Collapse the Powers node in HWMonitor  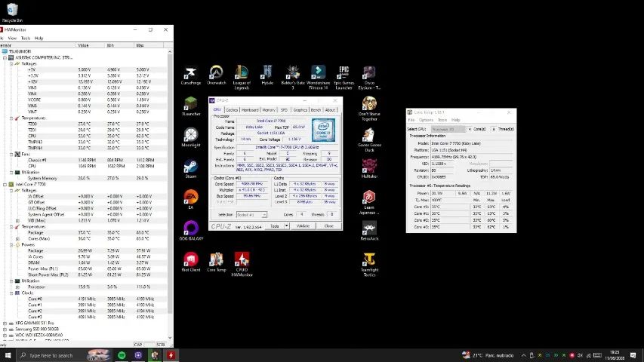click(x=11, y=245)
